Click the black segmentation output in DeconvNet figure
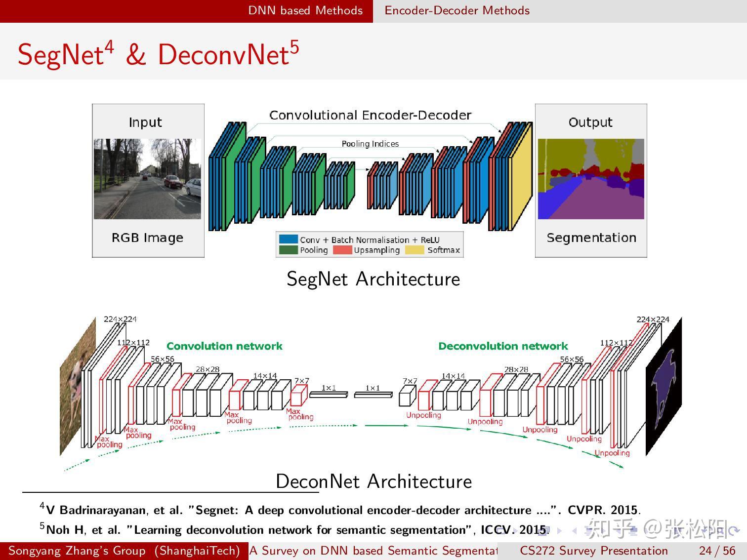 (x=664, y=387)
